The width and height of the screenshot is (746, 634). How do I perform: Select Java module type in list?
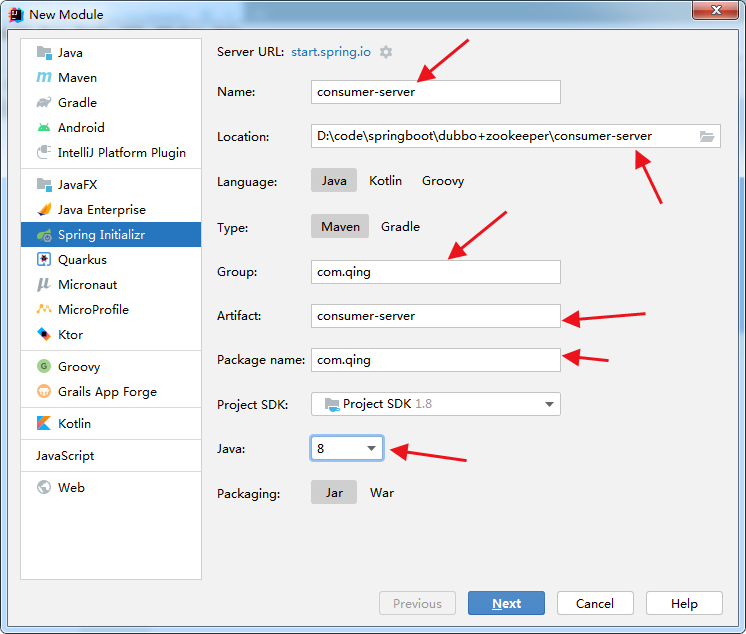[x=111, y=52]
